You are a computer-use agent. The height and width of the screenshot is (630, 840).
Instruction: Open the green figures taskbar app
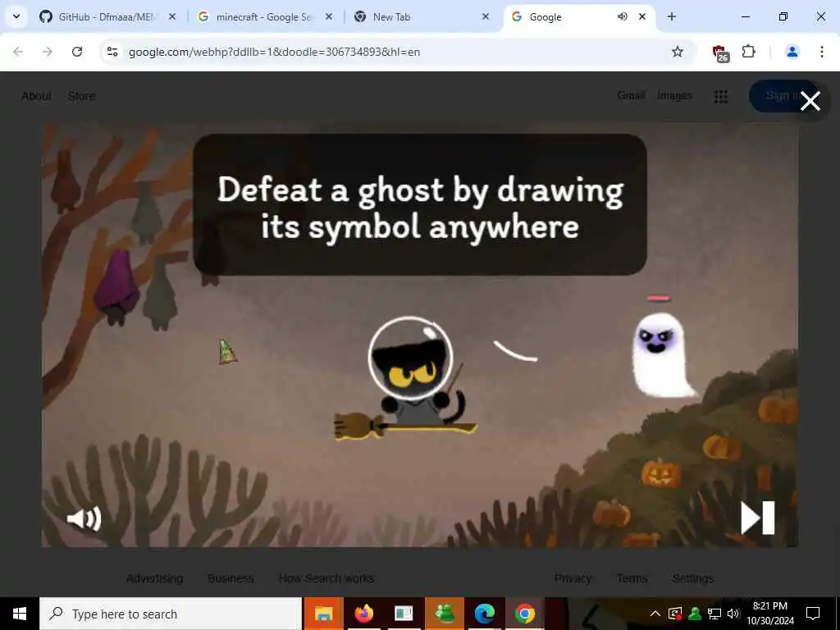[444, 614]
